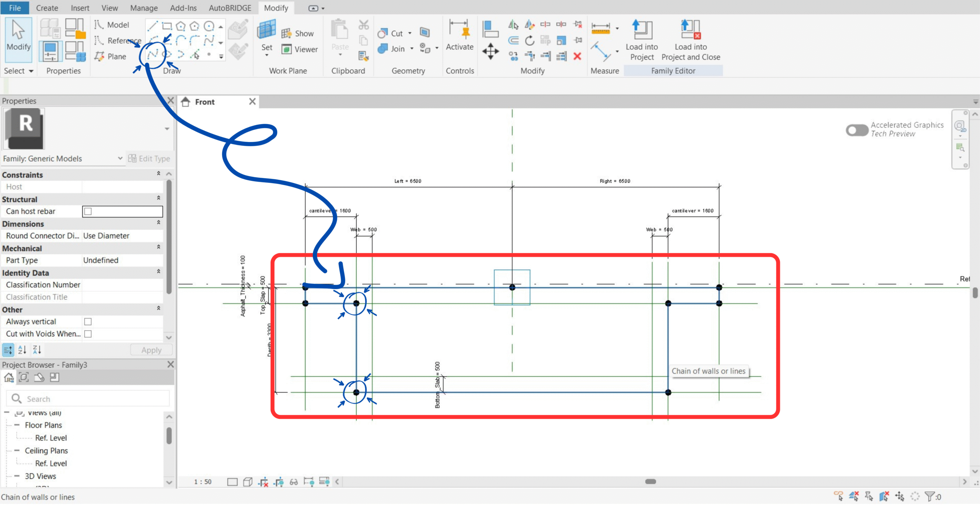Collapse the Floor Plans tree node
The width and height of the screenshot is (980, 506).
(17, 425)
